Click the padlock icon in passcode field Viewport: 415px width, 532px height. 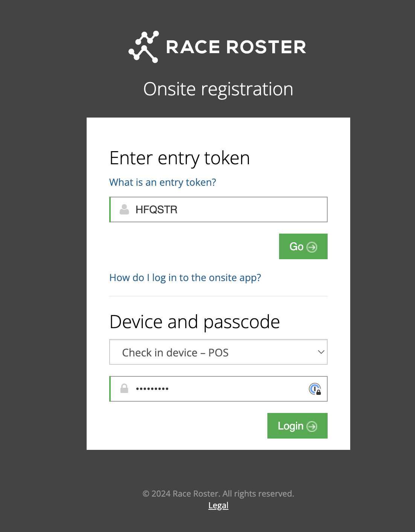coord(124,388)
